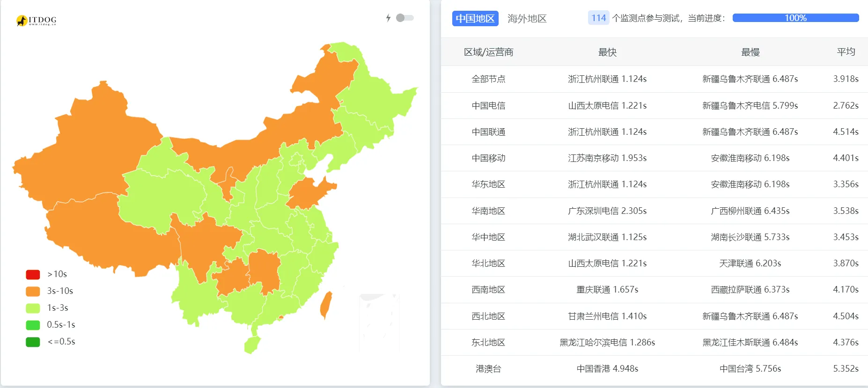Click the 100% progress bar

point(795,18)
